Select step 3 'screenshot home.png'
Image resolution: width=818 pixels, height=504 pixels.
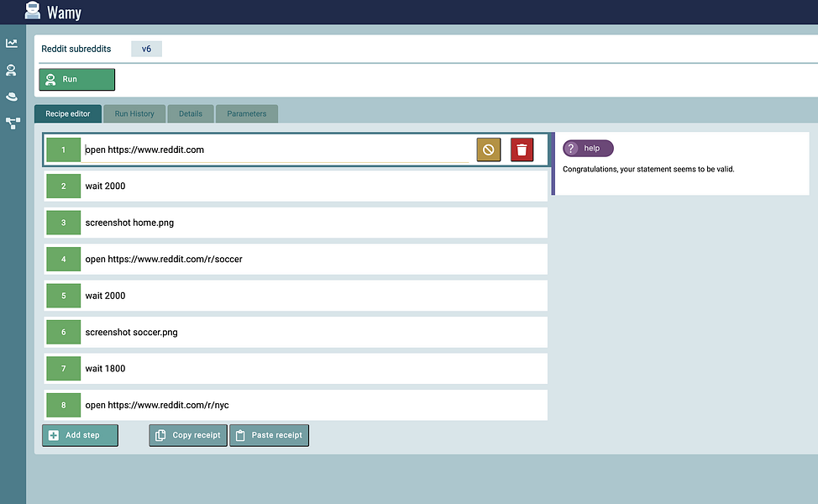296,223
